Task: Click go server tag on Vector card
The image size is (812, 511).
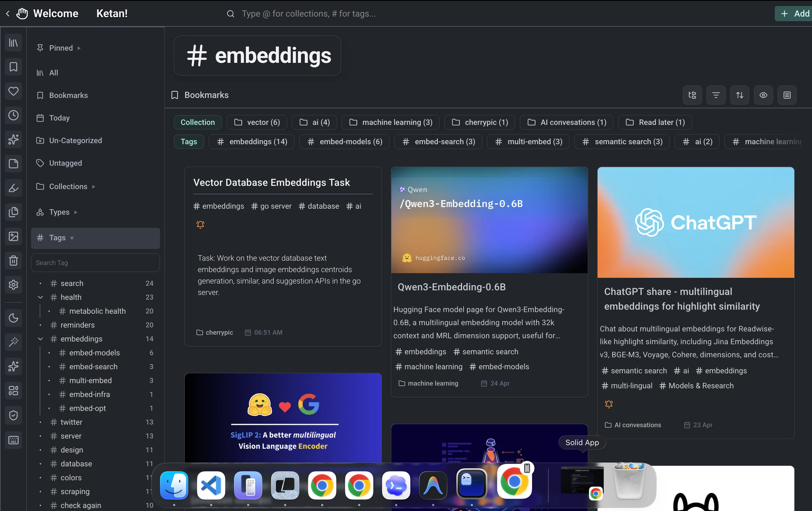Action: (x=271, y=206)
